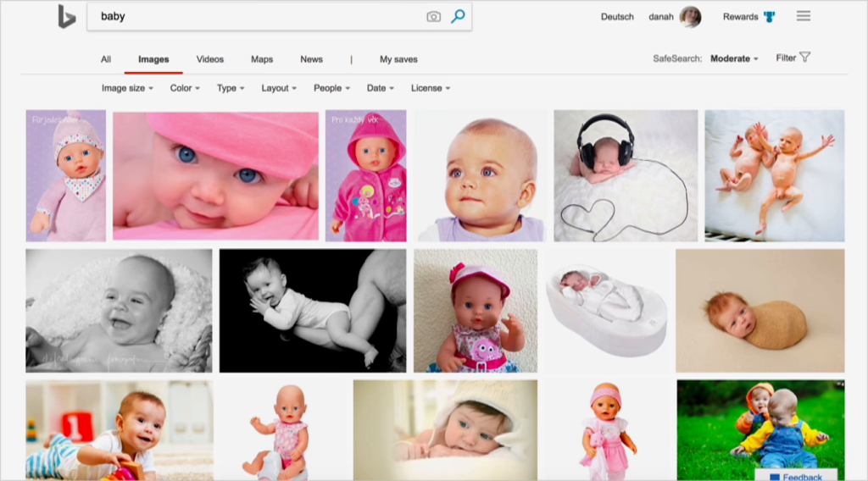Open doll thumbnail labeled Für jedes Alter
The width and height of the screenshot is (868, 481).
(x=66, y=175)
